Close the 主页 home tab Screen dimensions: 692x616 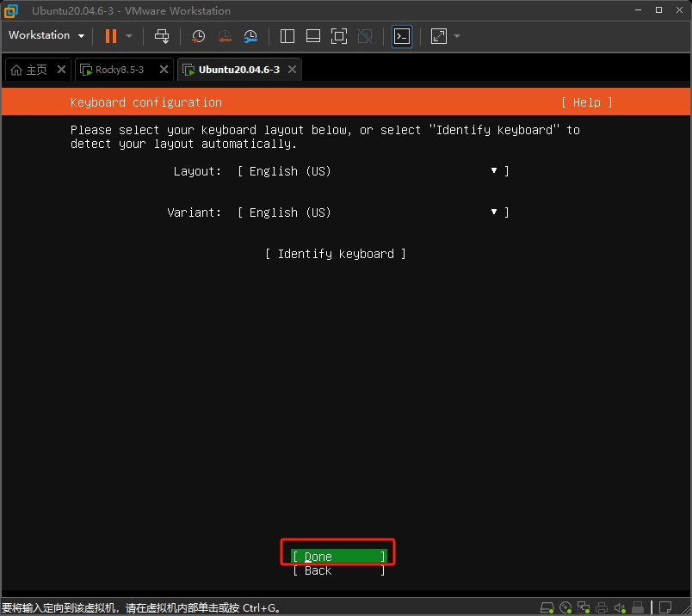[61, 70]
